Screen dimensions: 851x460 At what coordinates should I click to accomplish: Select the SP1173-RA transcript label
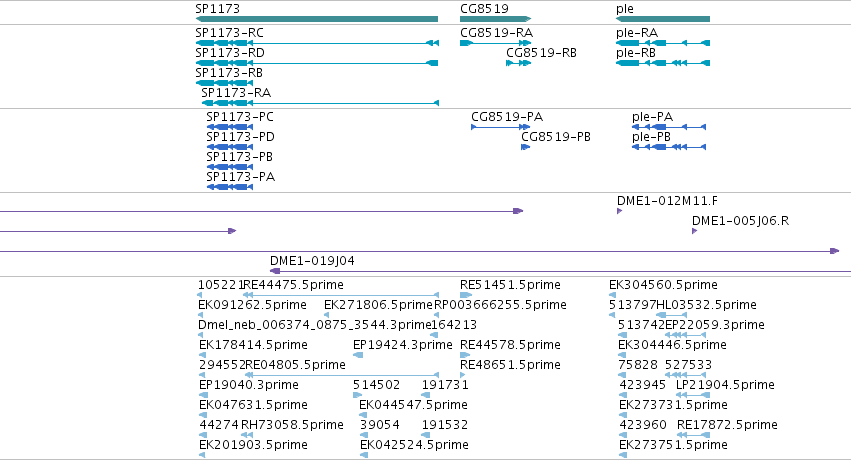[x=236, y=93]
